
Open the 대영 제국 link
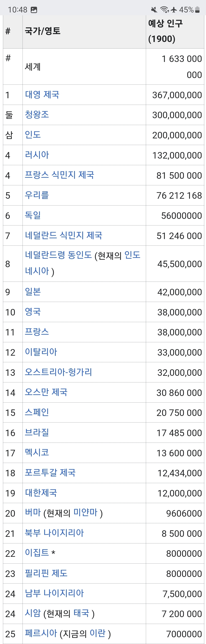coord(42,95)
